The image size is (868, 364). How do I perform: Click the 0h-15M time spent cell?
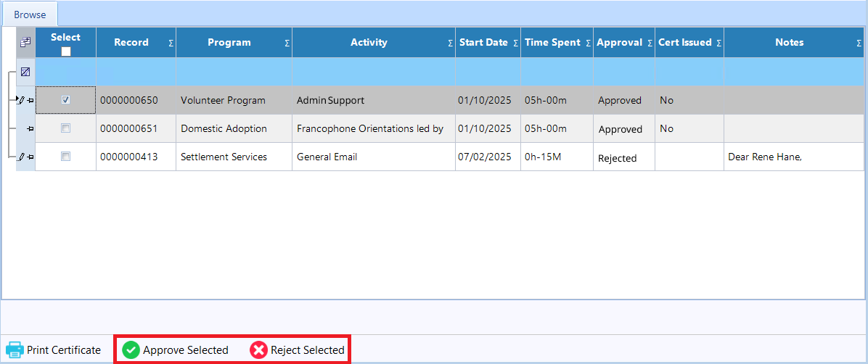(557, 157)
